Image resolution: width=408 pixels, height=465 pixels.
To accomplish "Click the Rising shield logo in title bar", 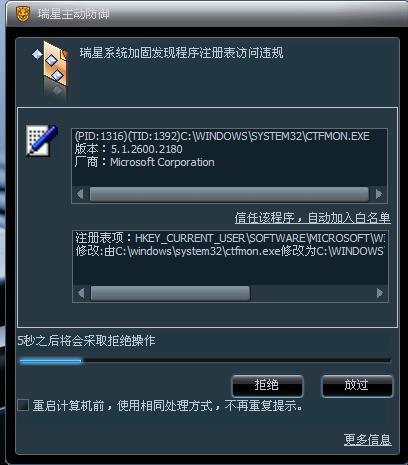I will tap(23, 14).
